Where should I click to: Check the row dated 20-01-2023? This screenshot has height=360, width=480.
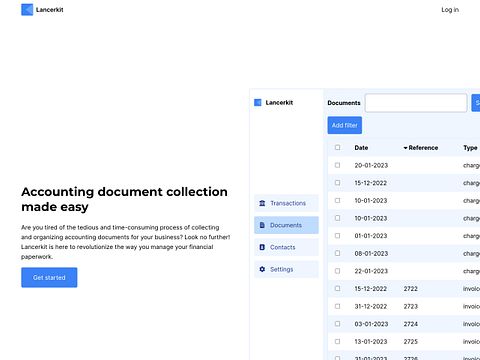point(337,165)
